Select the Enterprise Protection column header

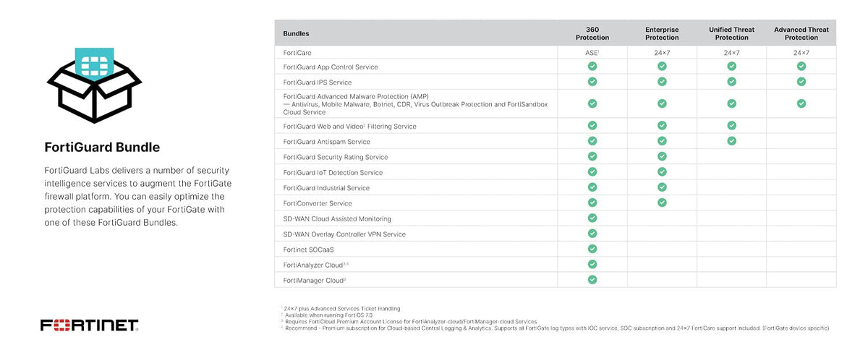662,33
